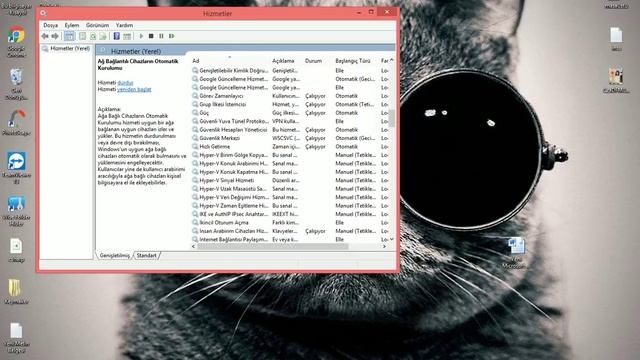This screenshot has width=640, height=360.
Task: Click the gear icon of Güvenlik Merkezi row
Action: (195, 138)
